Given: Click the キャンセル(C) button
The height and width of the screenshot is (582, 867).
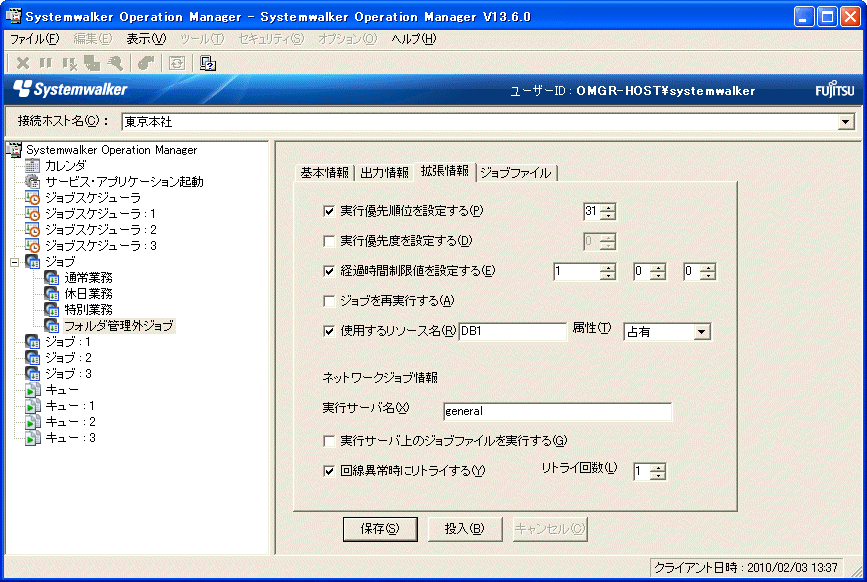Looking at the screenshot, I should [550, 529].
